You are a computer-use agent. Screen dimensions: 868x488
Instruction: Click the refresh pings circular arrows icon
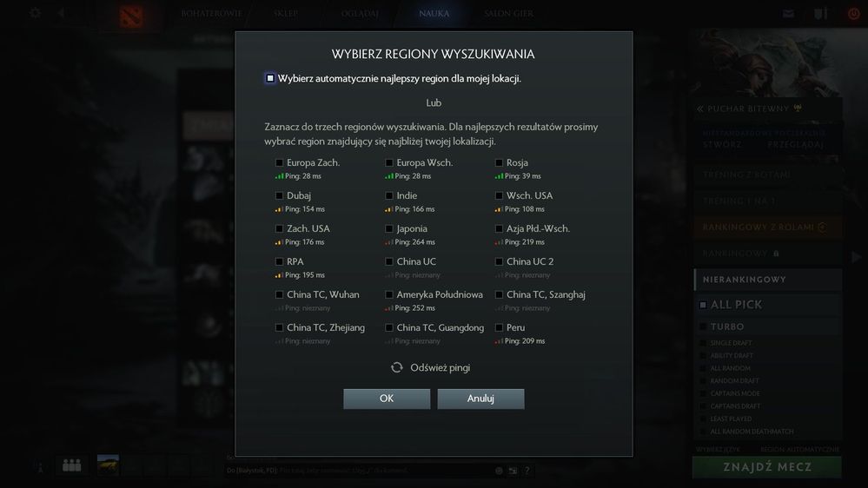396,367
